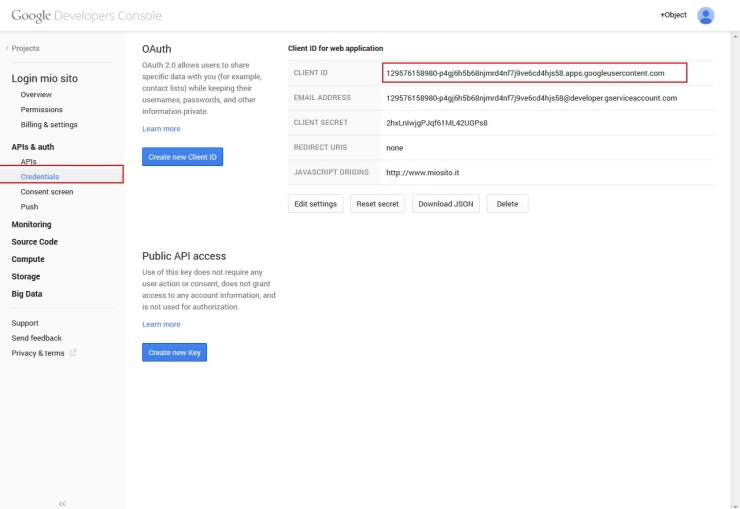
Task: Delete the web application client ID
Action: pyautogui.click(x=507, y=204)
